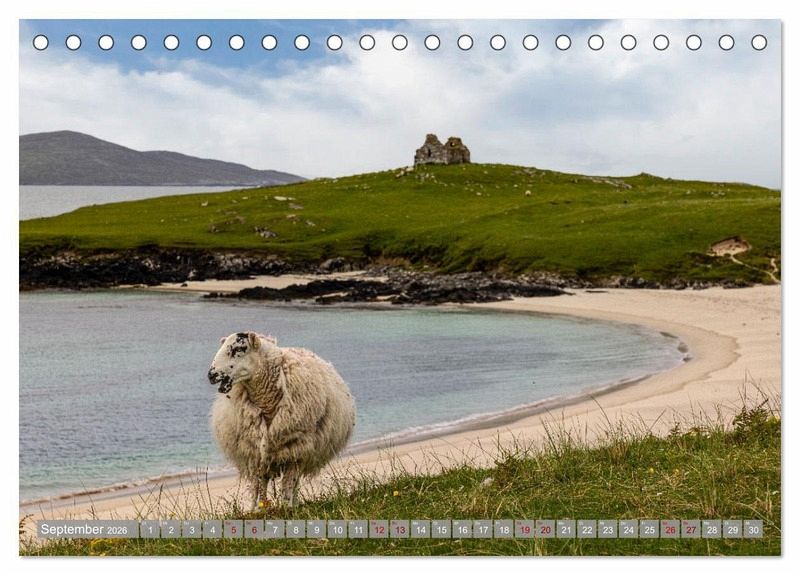The height and width of the screenshot is (575, 800).
Task: Click the red Sunday date 13
Action: 399,529
